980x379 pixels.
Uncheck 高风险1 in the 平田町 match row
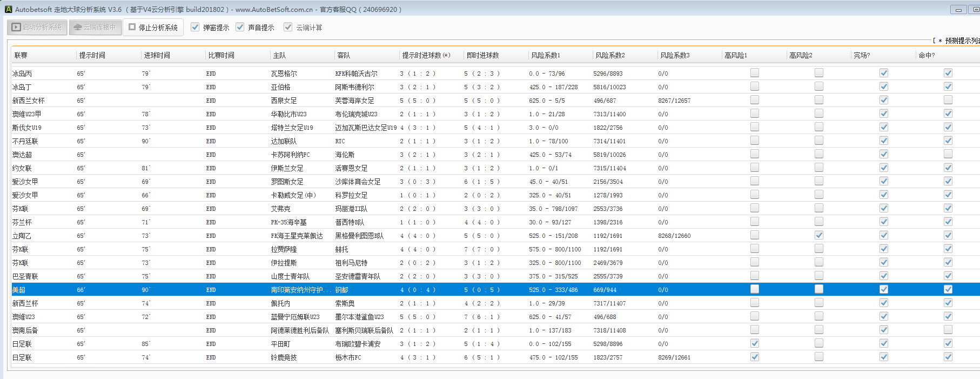click(x=755, y=343)
